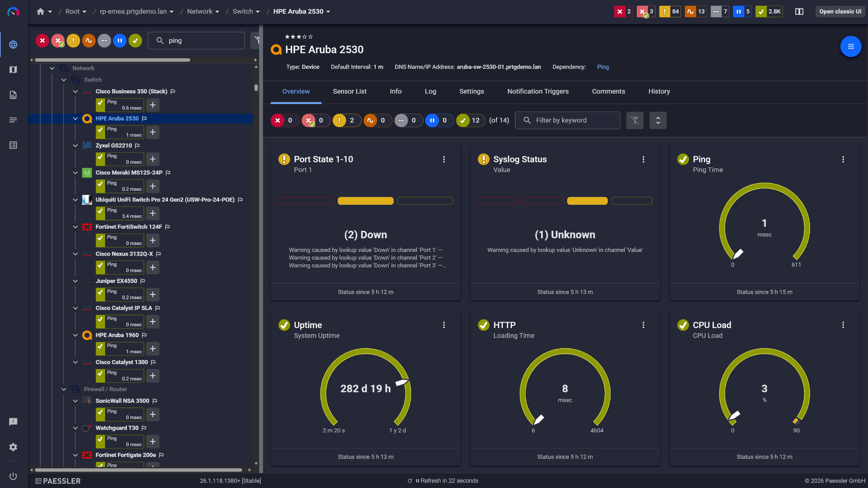The image size is (868, 488).
Task: Follow the Ping dependency link
Action: (x=603, y=67)
